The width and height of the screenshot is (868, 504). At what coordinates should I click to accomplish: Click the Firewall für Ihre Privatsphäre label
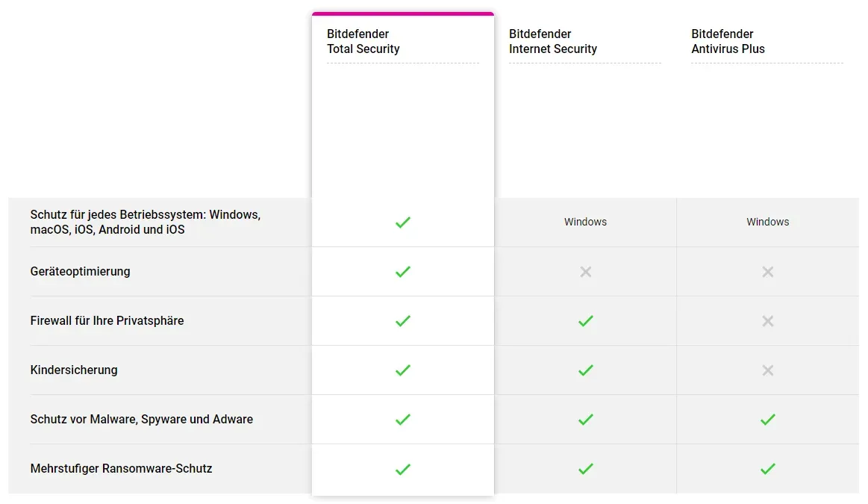(x=107, y=320)
